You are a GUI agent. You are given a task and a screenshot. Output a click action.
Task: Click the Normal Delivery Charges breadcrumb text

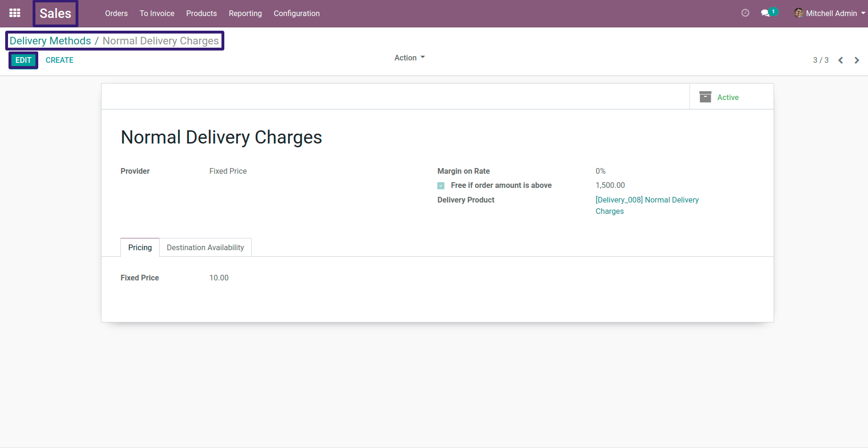pos(161,41)
